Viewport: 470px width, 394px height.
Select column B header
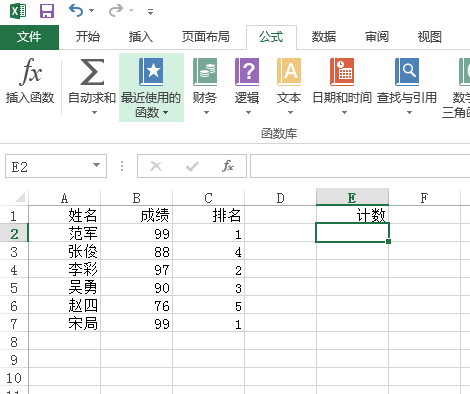point(136,198)
